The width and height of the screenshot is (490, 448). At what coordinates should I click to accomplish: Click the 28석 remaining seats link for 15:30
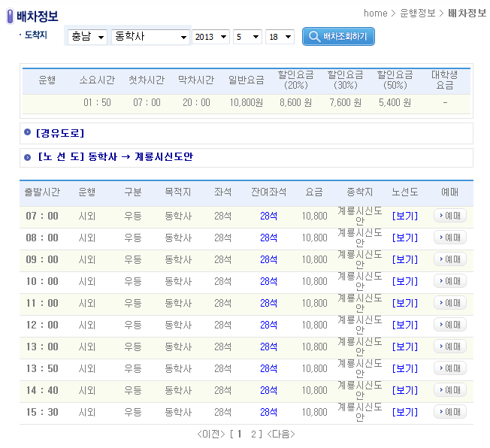[268, 413]
